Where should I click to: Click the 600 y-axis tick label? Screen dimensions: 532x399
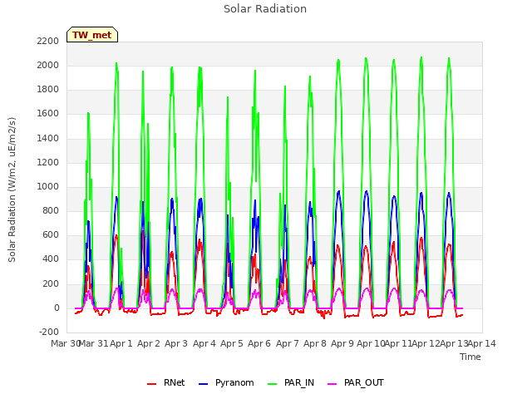51,234
